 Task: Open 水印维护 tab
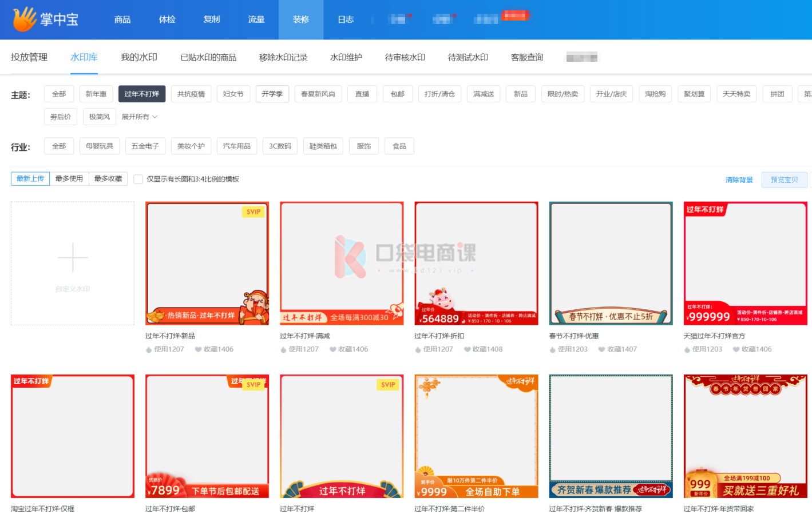point(346,57)
